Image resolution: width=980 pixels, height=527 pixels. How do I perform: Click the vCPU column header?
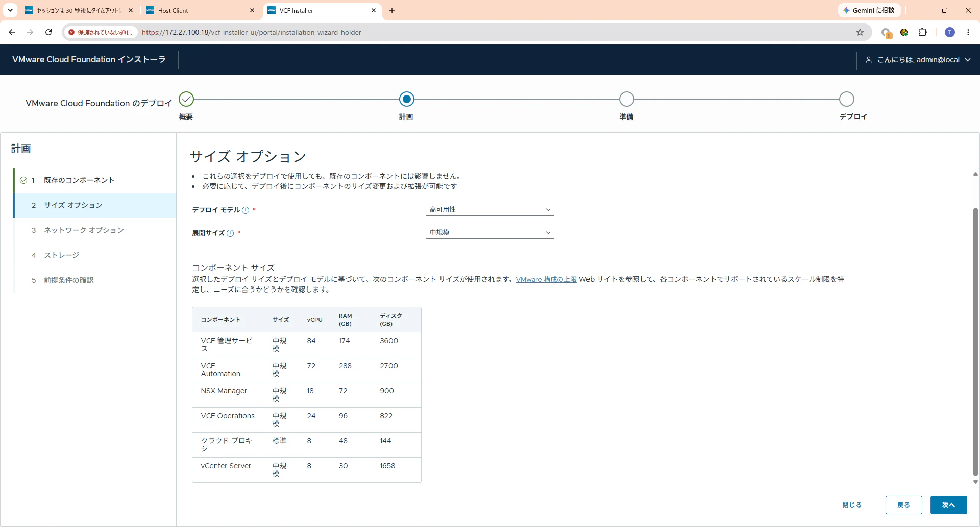tap(315, 320)
